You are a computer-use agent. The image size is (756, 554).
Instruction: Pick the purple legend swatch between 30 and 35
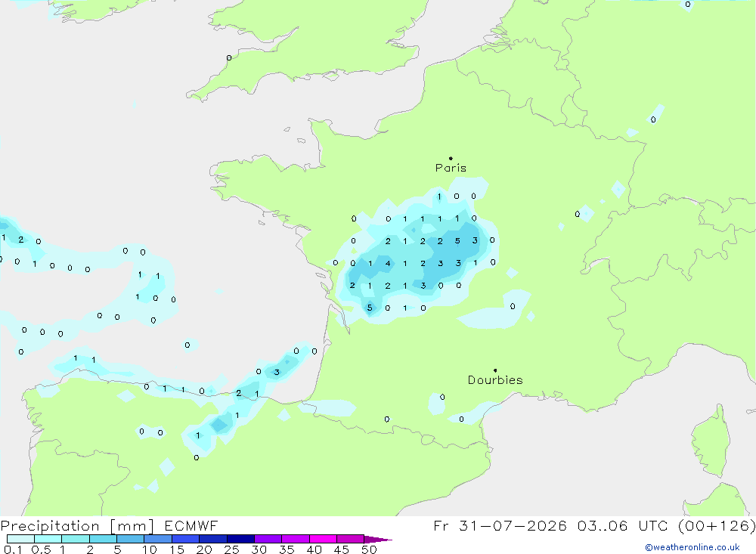(268, 539)
